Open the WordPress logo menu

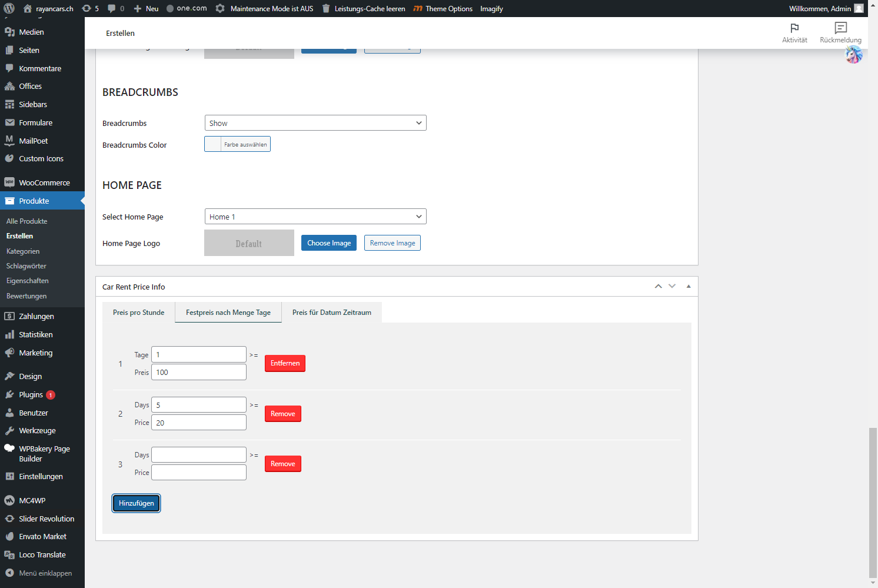[x=9, y=8]
